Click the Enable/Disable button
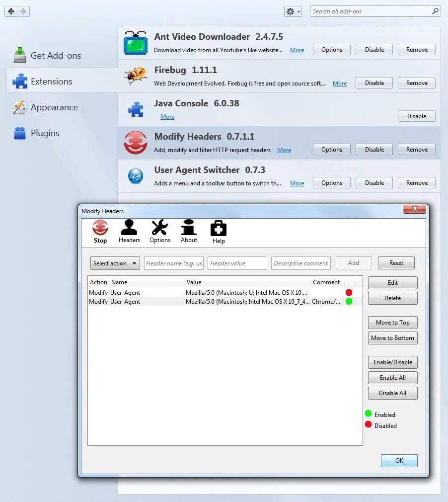 click(393, 362)
